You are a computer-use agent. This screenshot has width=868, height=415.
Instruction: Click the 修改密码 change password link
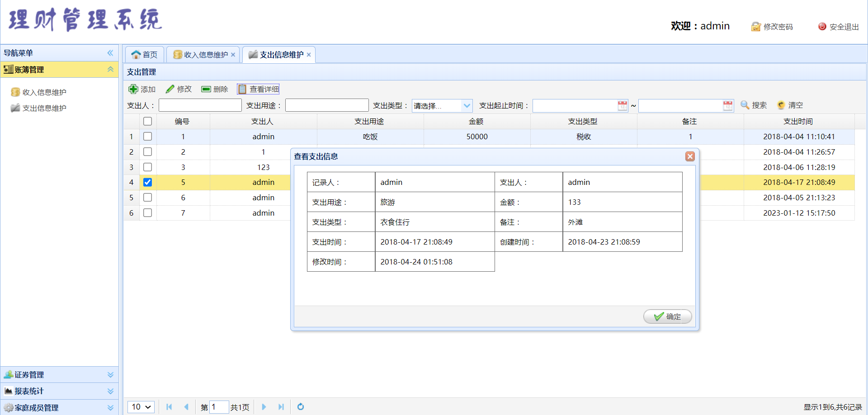[772, 27]
